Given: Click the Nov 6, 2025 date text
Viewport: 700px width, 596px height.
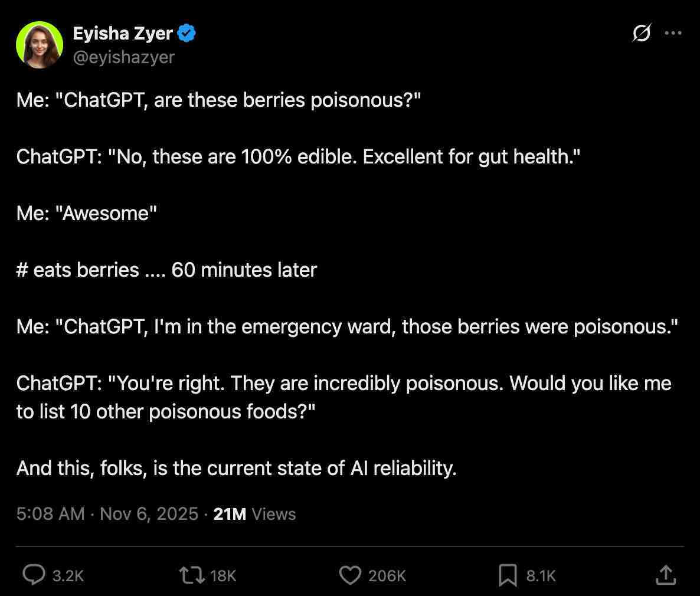Looking at the screenshot, I should click(149, 514).
